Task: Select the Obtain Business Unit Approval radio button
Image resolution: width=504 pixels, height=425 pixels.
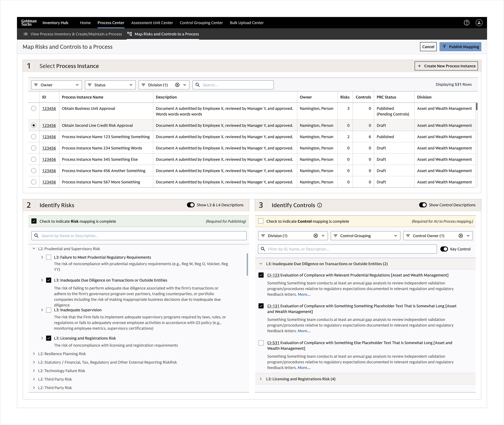Action: coord(34,108)
